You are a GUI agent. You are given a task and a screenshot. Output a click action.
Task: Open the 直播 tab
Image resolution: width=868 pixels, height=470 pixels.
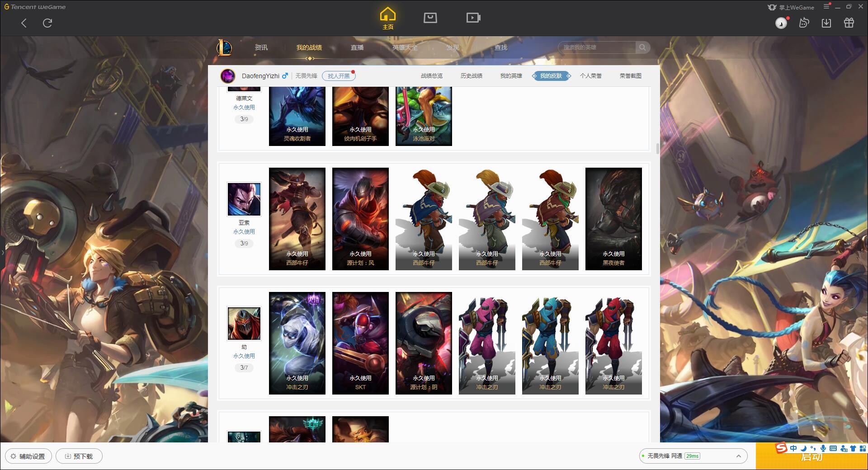(357, 47)
